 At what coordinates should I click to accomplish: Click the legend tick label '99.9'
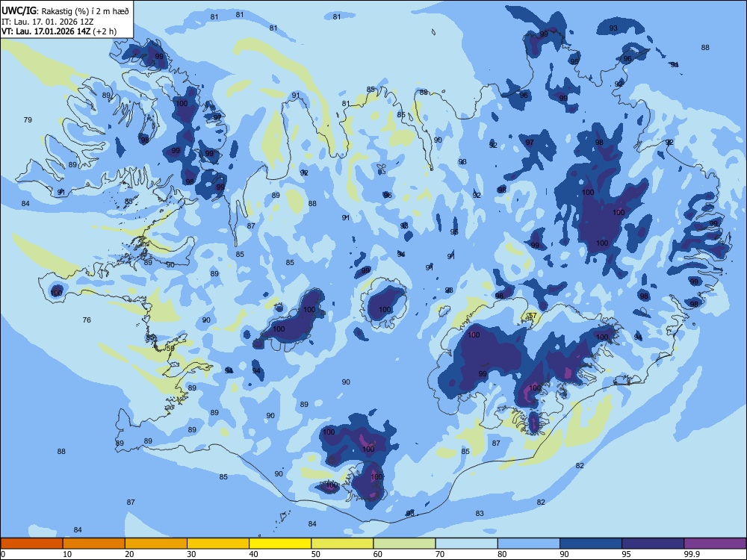692,554
